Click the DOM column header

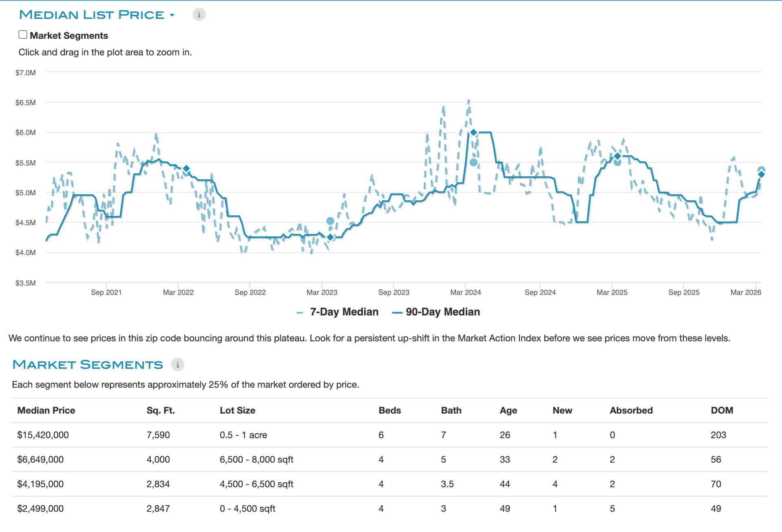click(722, 411)
